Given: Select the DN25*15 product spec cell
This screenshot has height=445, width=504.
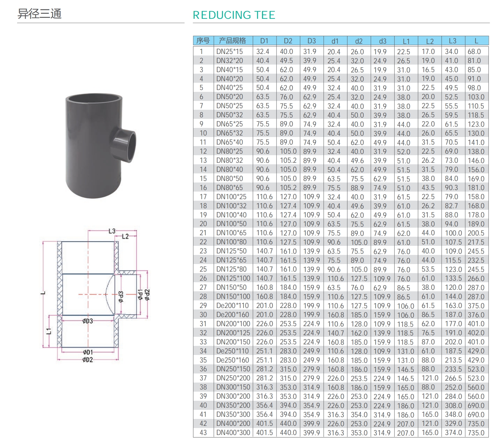Looking at the screenshot, I should click(x=230, y=52).
